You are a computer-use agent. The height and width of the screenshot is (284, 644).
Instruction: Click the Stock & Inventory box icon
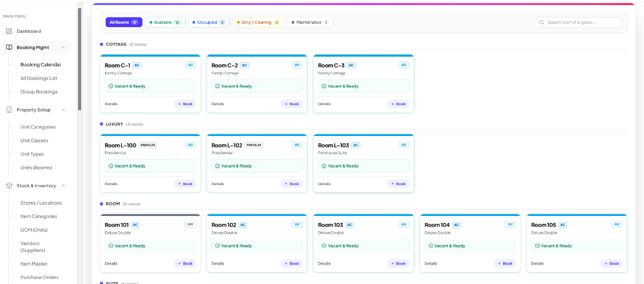pyautogui.click(x=9, y=186)
